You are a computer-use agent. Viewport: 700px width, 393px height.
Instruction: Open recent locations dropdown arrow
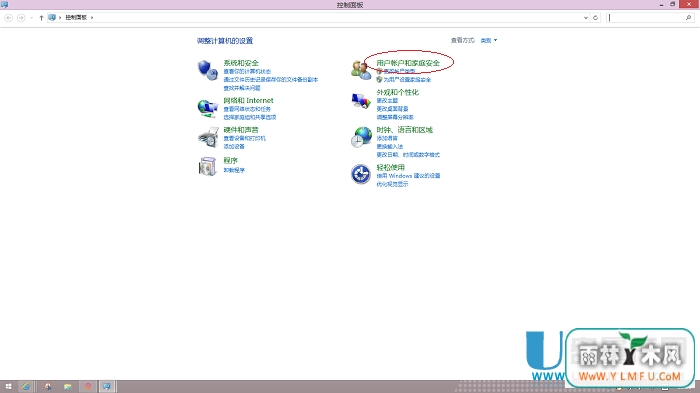(x=32, y=18)
